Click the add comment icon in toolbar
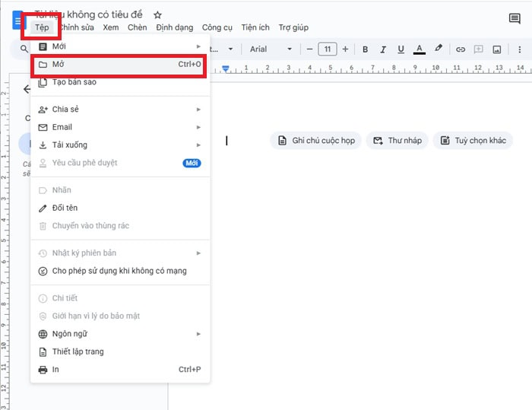Screen dimensions: 532x410 (478, 49)
